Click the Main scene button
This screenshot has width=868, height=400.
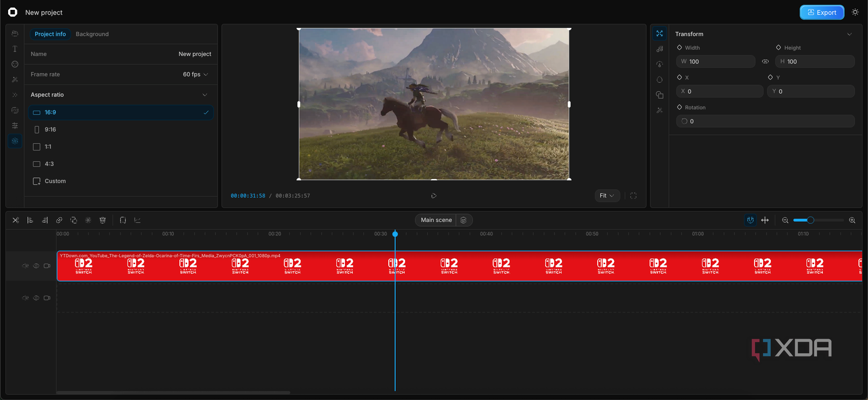436,220
